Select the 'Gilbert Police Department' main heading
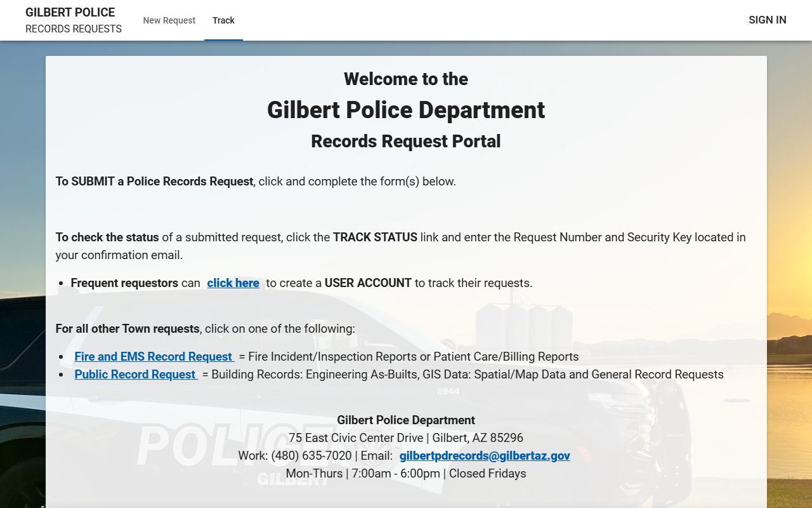 [406, 110]
